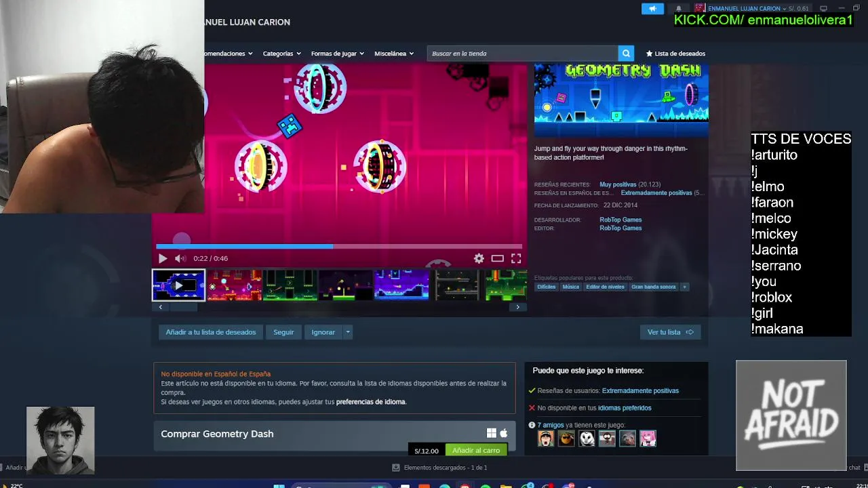Select the dark screenshot with green platform
The image size is (868, 488).
coord(346,285)
